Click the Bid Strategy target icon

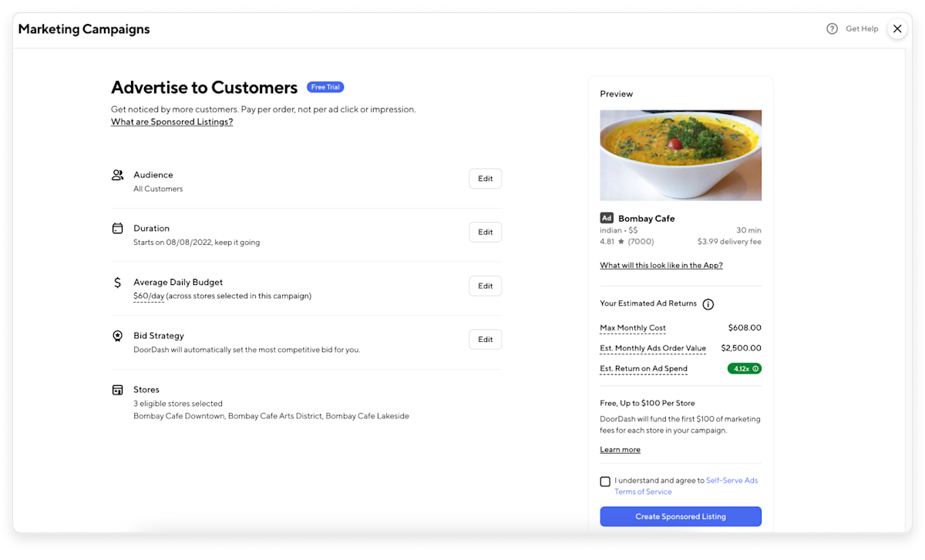click(x=117, y=336)
